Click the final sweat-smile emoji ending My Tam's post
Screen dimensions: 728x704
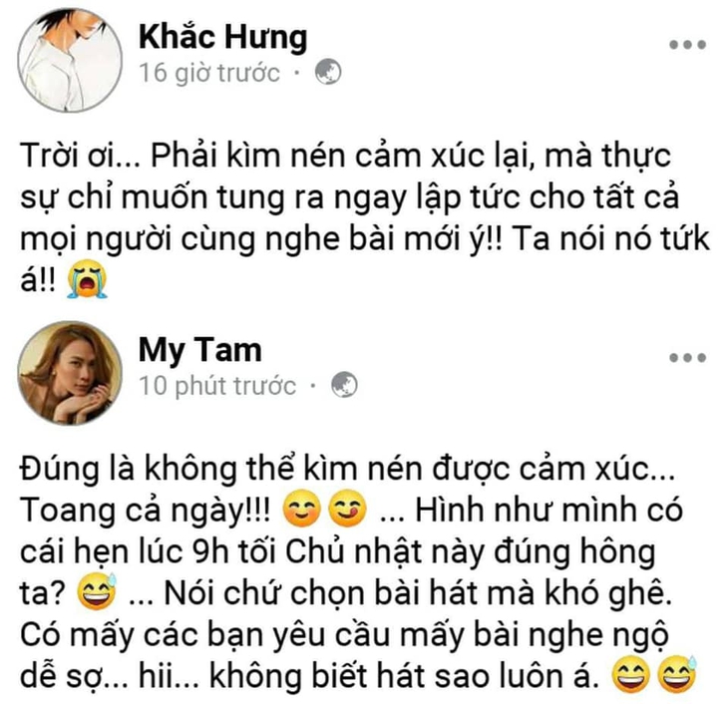pos(677,674)
